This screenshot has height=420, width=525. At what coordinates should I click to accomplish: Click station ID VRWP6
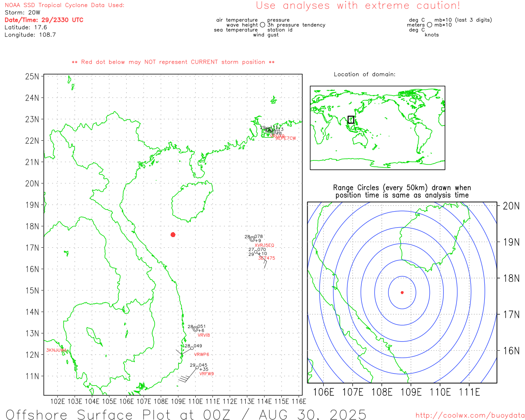coord(201,354)
